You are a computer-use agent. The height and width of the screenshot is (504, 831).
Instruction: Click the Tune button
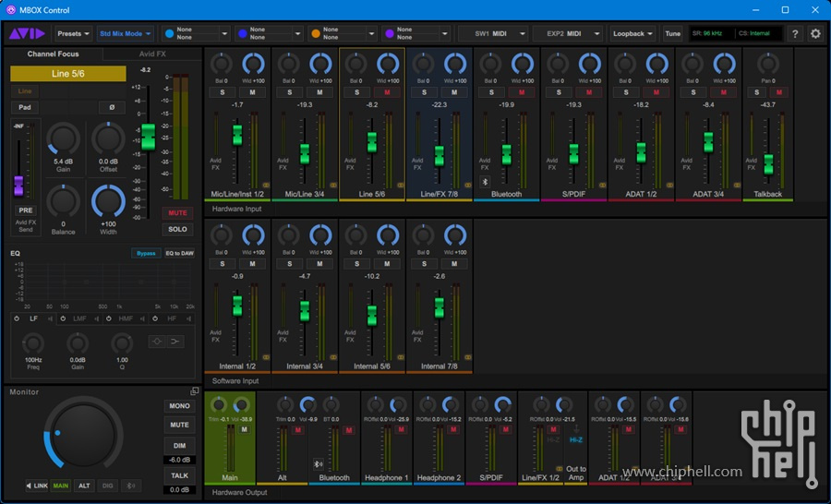coord(672,33)
